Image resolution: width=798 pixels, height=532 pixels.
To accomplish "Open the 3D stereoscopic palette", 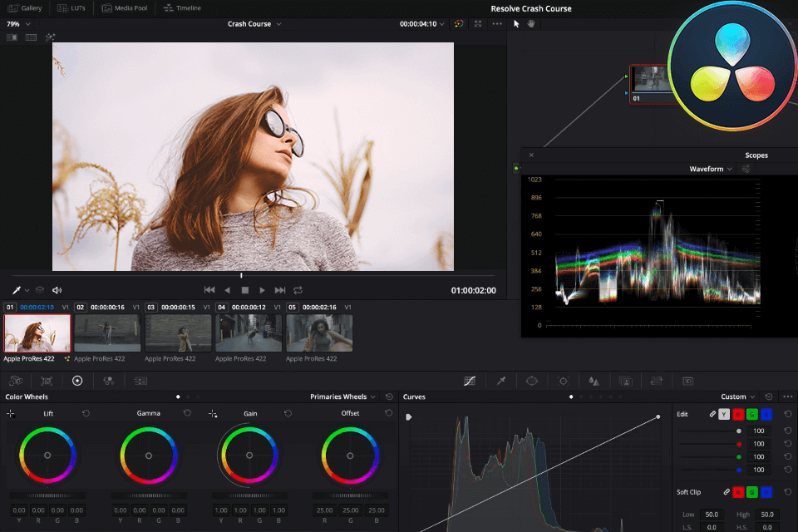I will coord(687,381).
